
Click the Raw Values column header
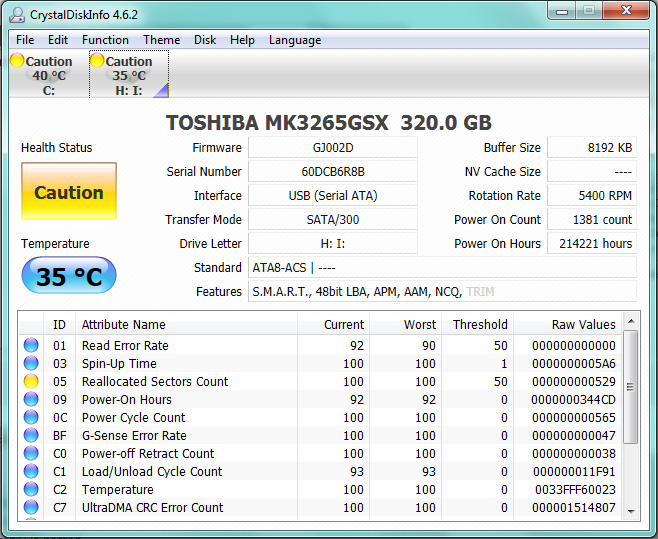tap(567, 324)
